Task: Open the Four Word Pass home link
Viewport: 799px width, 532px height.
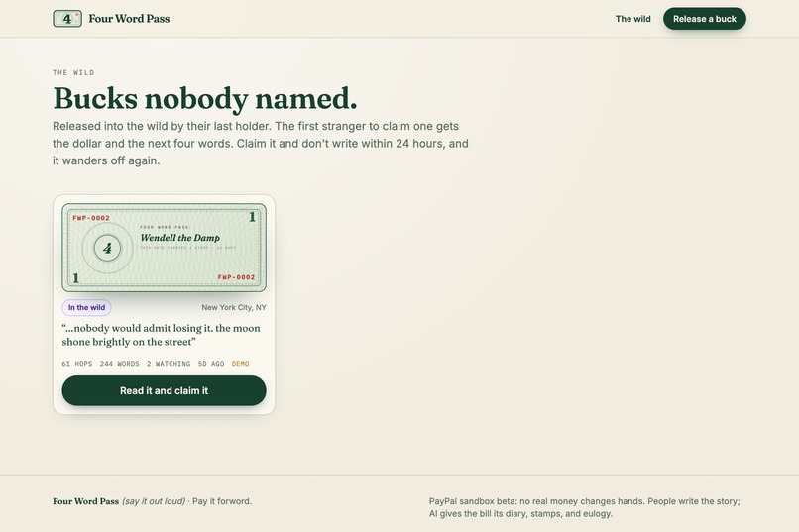Action: (111, 19)
